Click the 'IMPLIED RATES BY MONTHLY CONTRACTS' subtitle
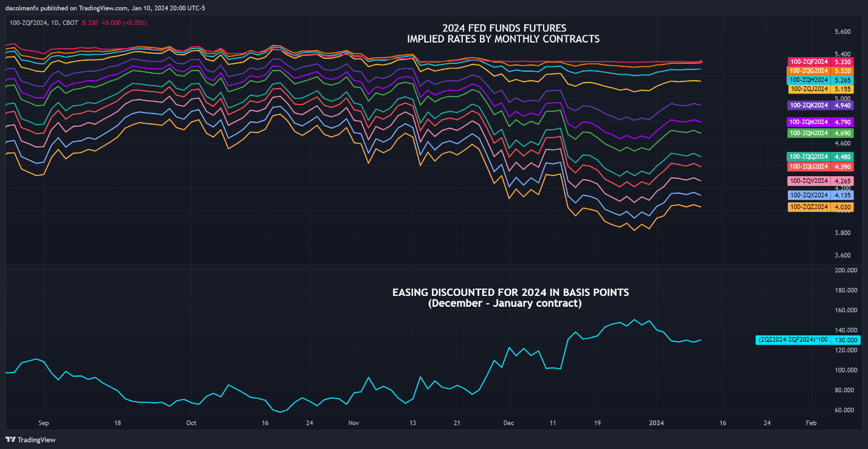 click(x=503, y=39)
